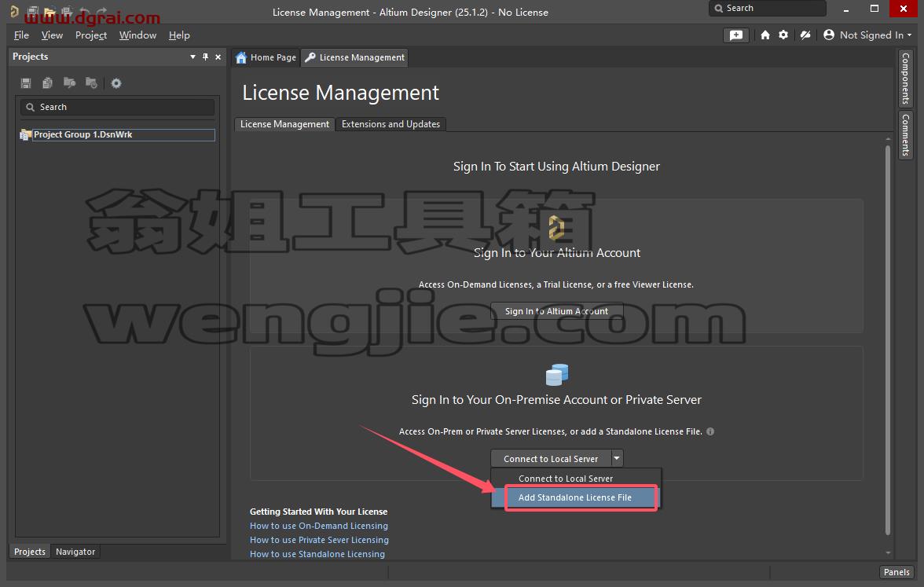
Task: Click Sign In to Altium Account button
Action: click(556, 311)
